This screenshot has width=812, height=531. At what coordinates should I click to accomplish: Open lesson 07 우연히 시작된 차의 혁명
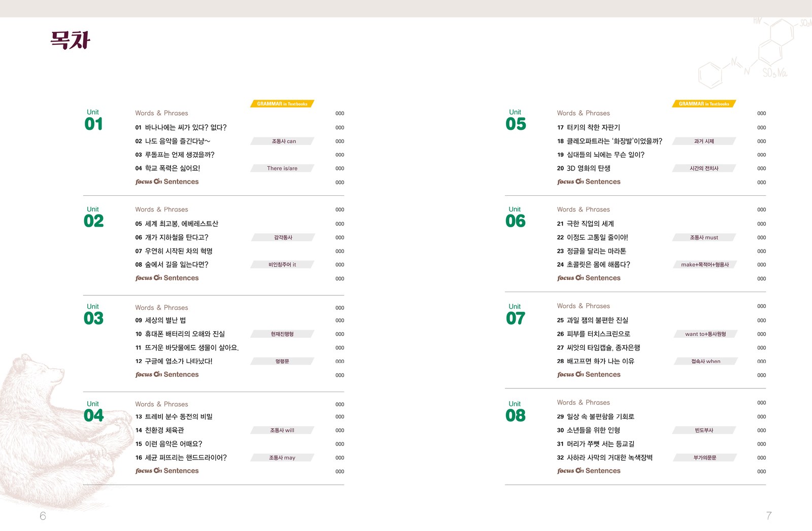[174, 251]
